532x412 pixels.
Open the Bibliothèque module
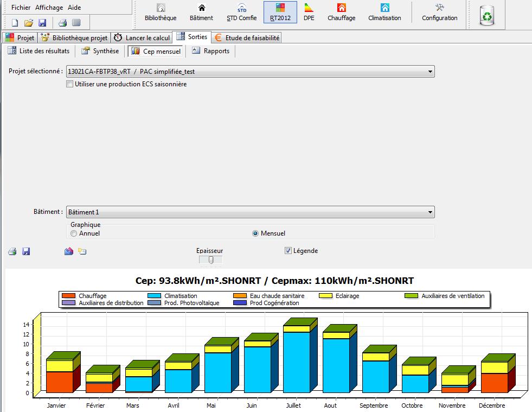pyautogui.click(x=161, y=12)
